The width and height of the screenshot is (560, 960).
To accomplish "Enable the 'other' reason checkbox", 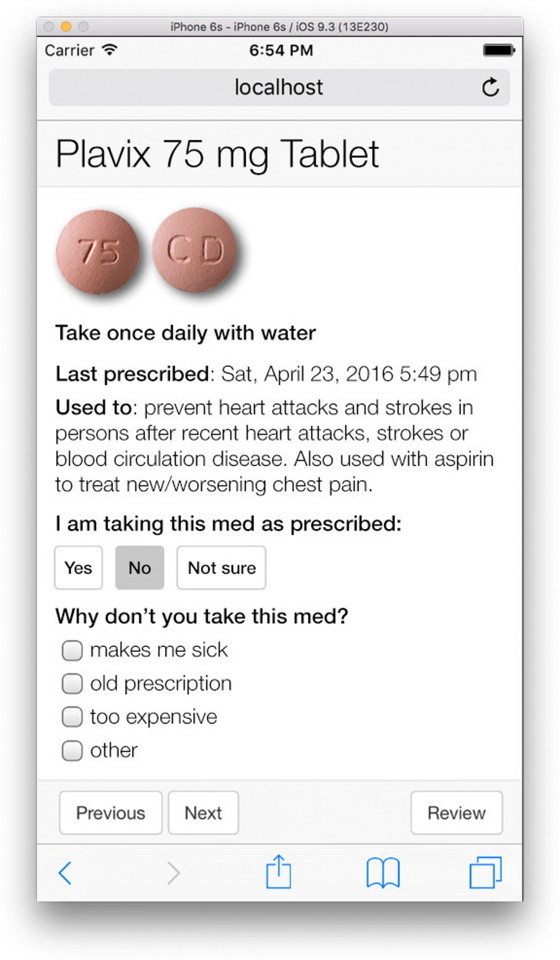I will 72,751.
